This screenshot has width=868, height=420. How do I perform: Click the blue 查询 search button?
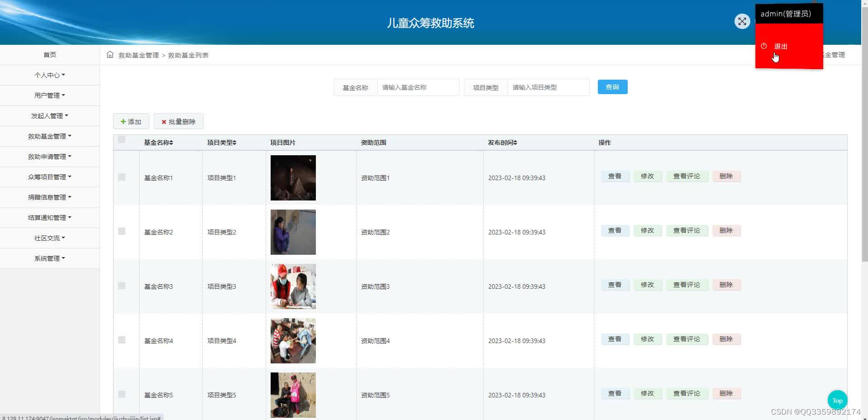point(612,87)
